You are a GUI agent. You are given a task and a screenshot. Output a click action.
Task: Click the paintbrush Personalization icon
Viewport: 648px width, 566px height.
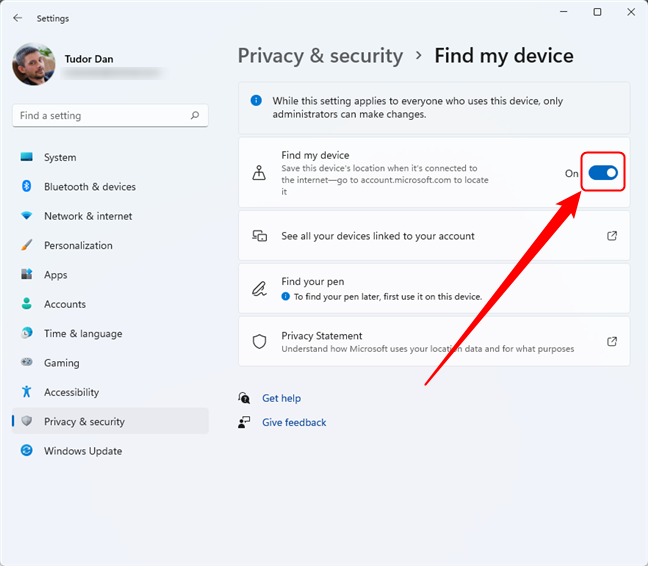tap(26, 245)
